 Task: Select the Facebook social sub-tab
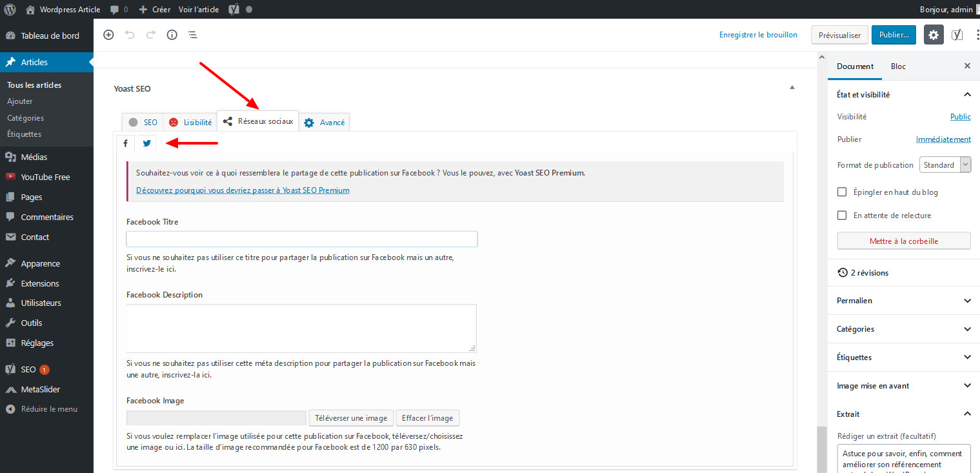click(125, 143)
